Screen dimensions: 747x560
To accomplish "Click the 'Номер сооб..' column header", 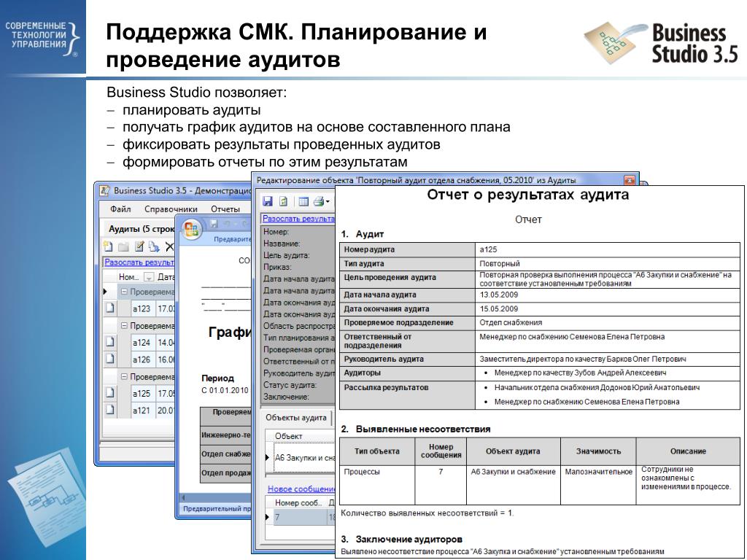I will tap(298, 502).
